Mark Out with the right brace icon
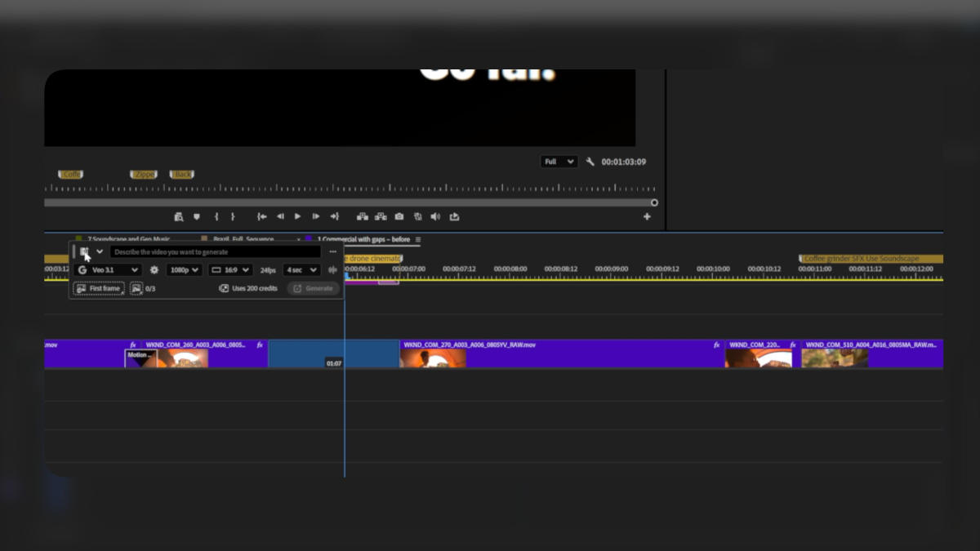The image size is (980, 551). click(x=233, y=216)
